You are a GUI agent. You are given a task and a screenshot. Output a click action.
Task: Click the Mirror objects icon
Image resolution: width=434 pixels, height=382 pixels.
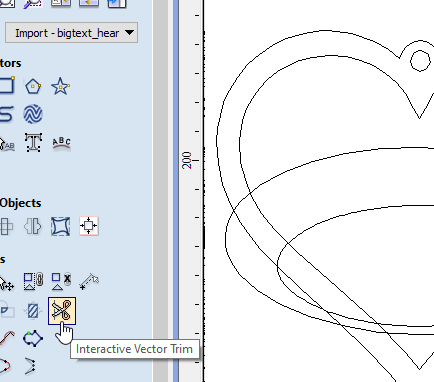33,227
